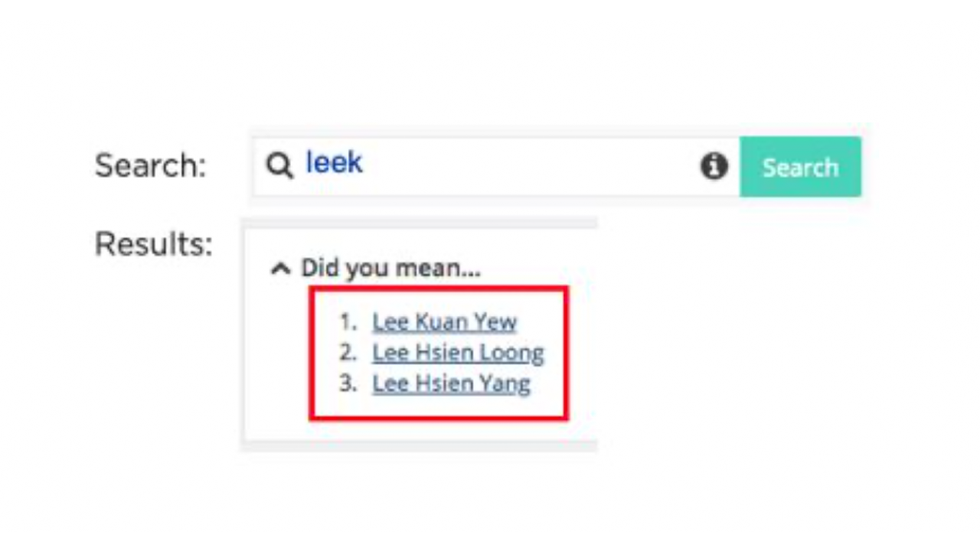Click the "Search:" label text
The width and height of the screenshot is (980, 551).
(x=151, y=165)
